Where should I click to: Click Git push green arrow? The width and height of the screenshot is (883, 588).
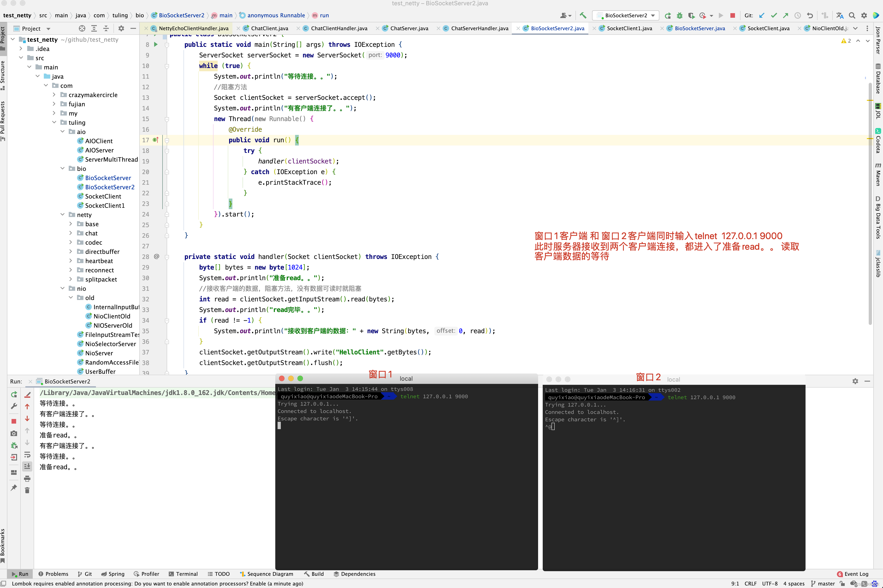tap(785, 15)
